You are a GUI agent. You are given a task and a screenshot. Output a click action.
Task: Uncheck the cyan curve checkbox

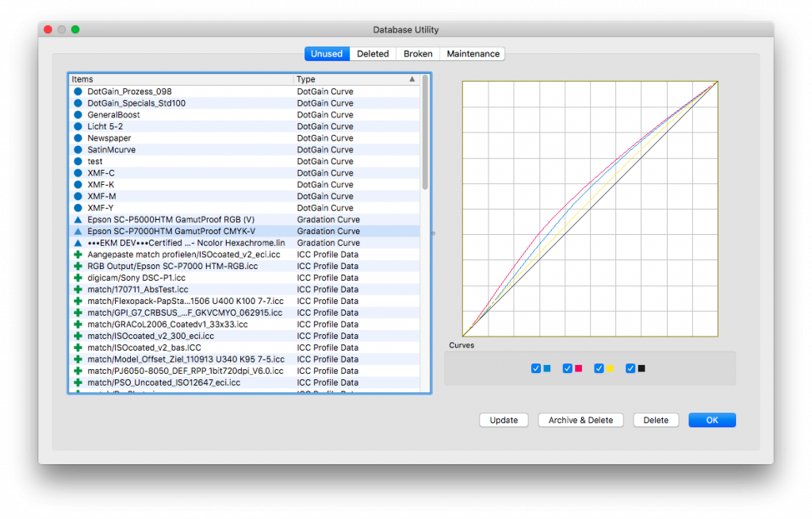[536, 368]
